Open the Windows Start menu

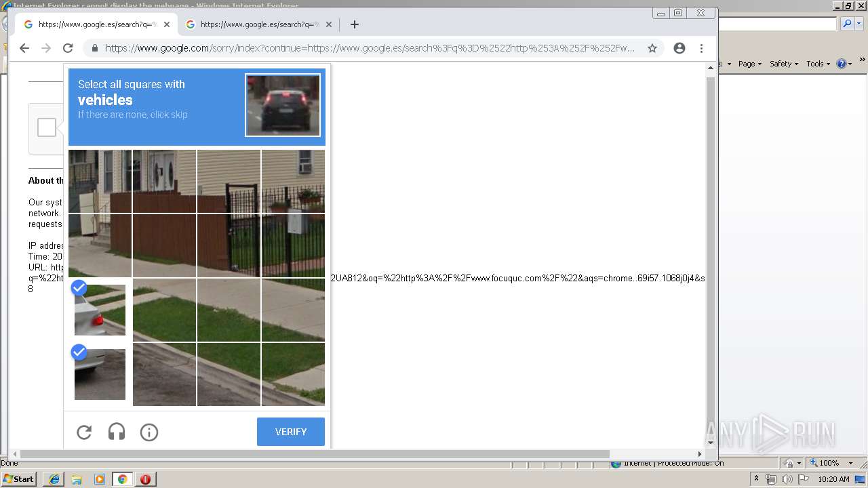point(18,479)
